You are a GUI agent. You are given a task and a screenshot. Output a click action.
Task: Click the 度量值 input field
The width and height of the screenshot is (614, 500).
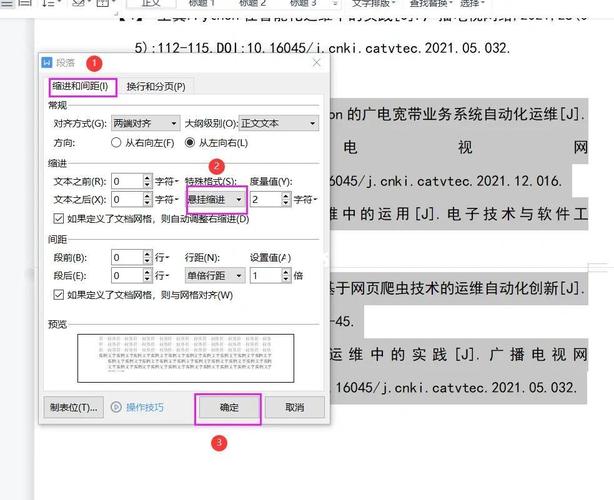(266, 199)
